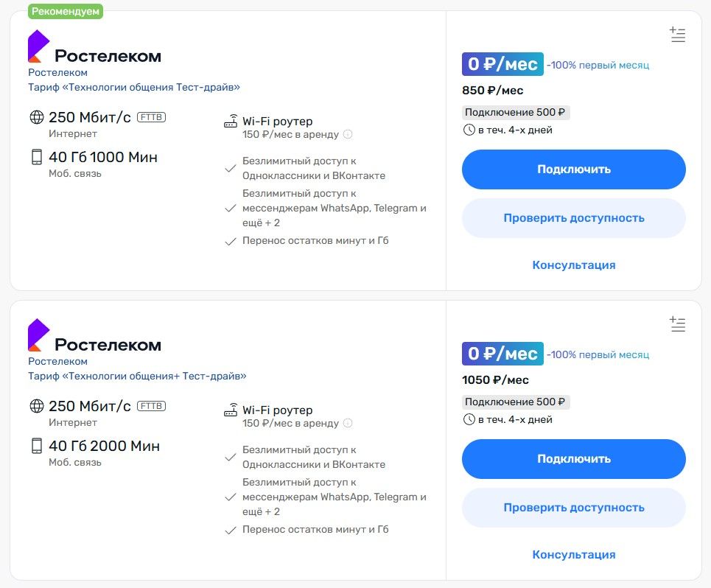Click Wi-Fi router icon in first card
Viewport: 711px width, 588px height.
click(x=231, y=121)
